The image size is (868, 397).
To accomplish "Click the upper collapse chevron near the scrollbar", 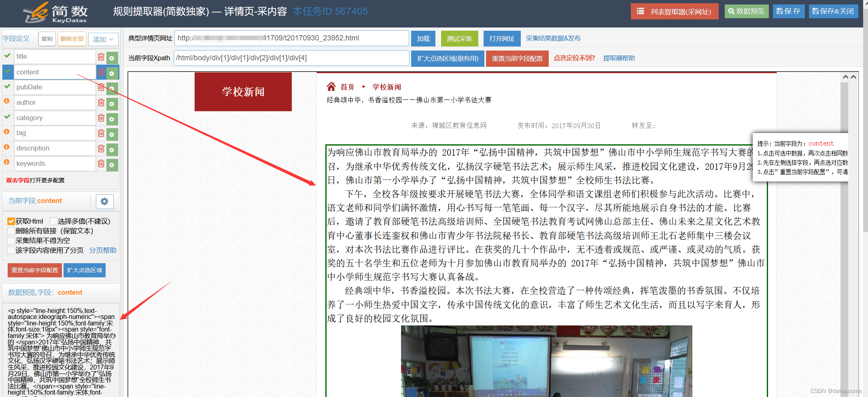I will (x=845, y=76).
